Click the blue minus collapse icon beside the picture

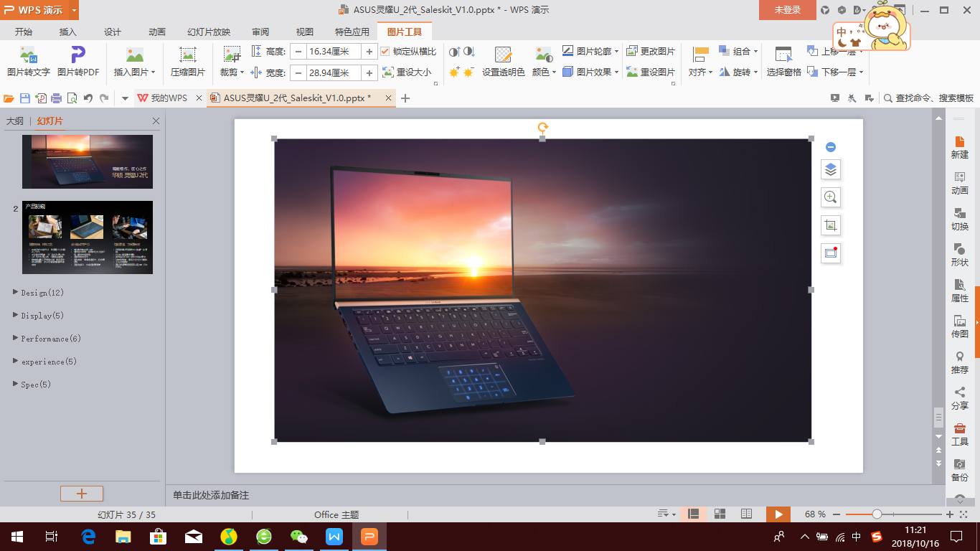[831, 147]
